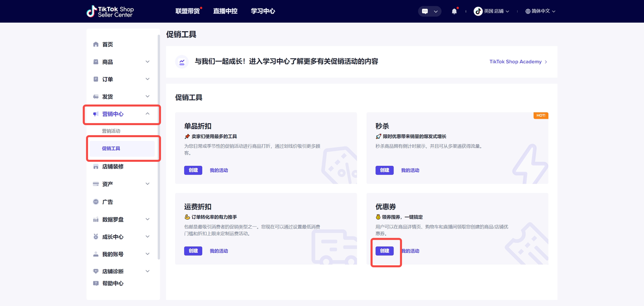Image resolution: width=644 pixels, height=306 pixels.
Task: Expand the 发货 sidebar menu
Action: coord(147,96)
